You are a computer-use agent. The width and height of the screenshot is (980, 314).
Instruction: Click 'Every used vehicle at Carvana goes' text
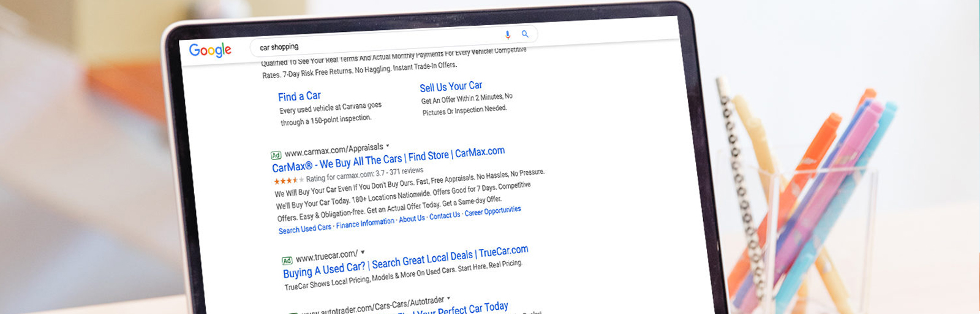(331, 108)
